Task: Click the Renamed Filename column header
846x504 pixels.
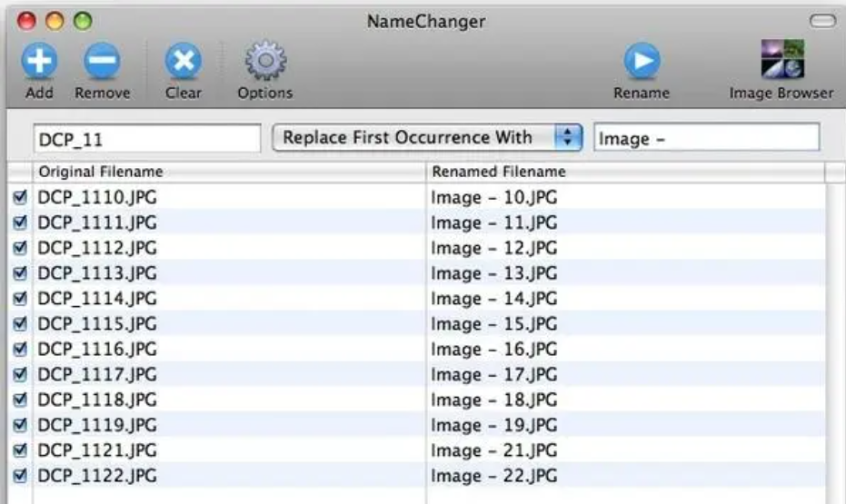Action: [625, 172]
